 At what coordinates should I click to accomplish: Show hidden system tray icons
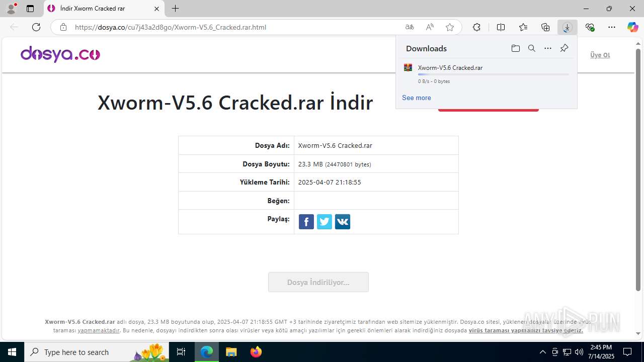542,352
